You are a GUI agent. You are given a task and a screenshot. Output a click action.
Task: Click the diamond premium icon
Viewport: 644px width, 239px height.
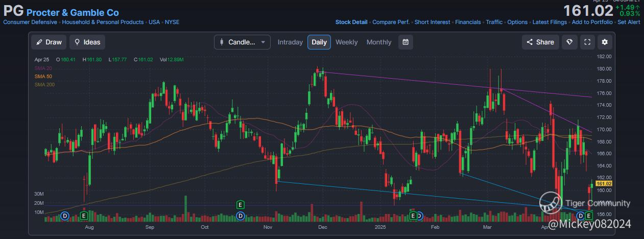(x=570, y=42)
